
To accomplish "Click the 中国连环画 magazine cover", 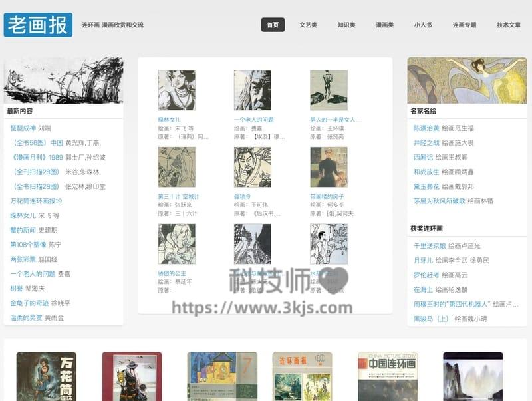I will [388, 376].
